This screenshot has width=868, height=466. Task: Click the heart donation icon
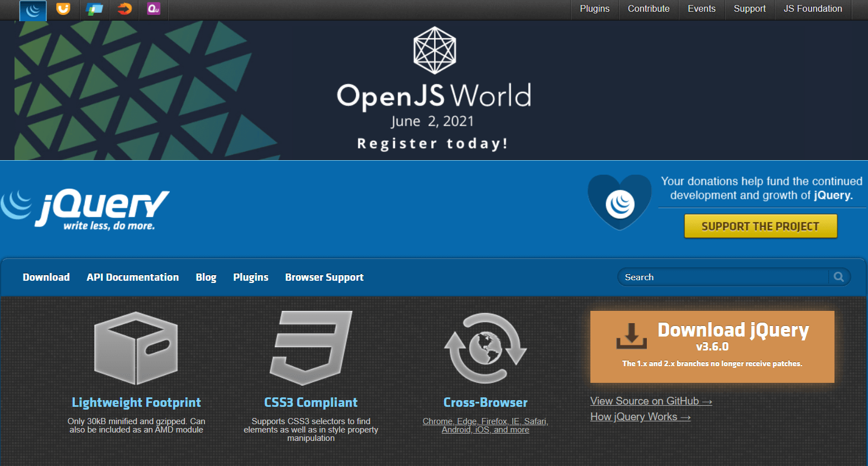[619, 202]
